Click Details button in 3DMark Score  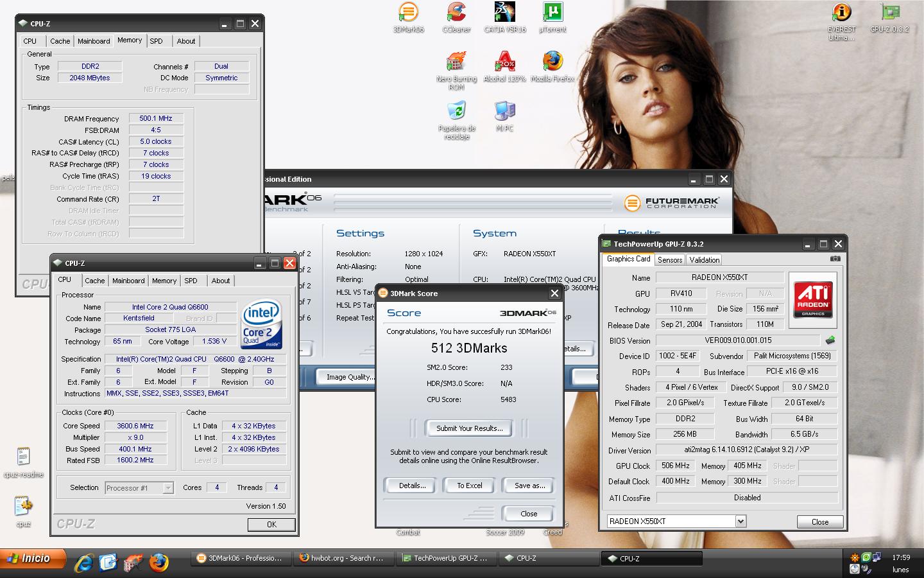(x=412, y=486)
